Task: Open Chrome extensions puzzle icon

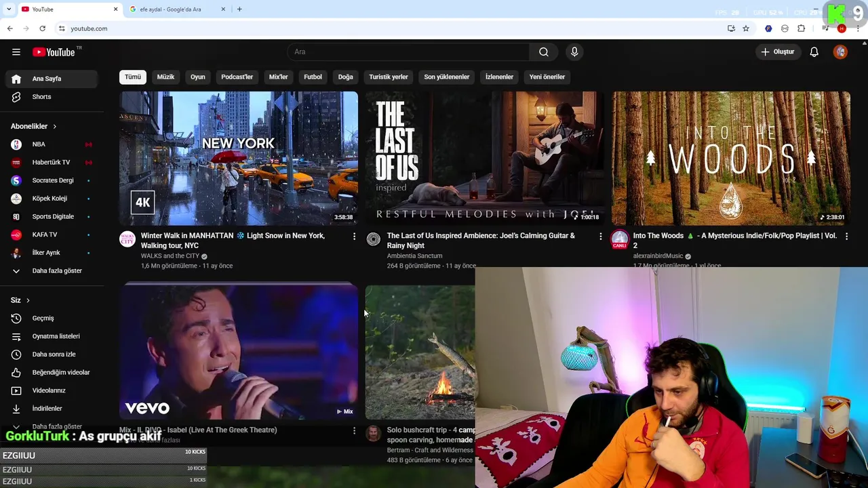Action: pyautogui.click(x=802, y=28)
